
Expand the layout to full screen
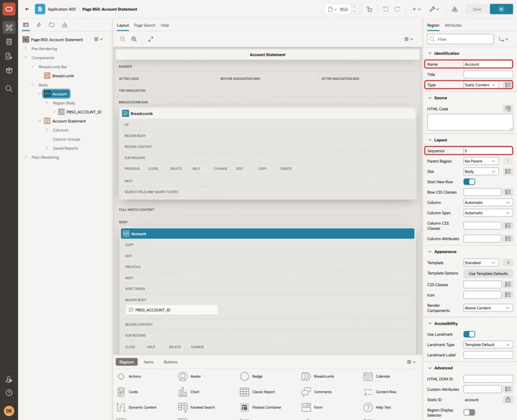150,39
